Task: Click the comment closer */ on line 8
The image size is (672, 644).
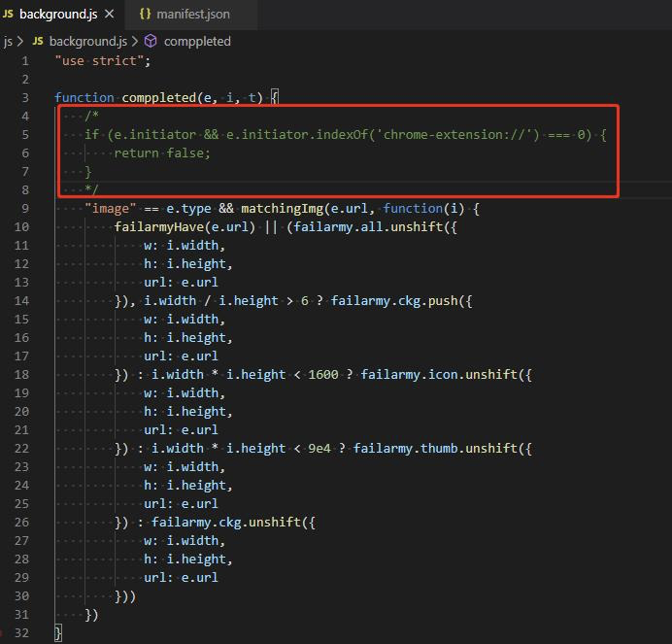Action: [x=91, y=189]
